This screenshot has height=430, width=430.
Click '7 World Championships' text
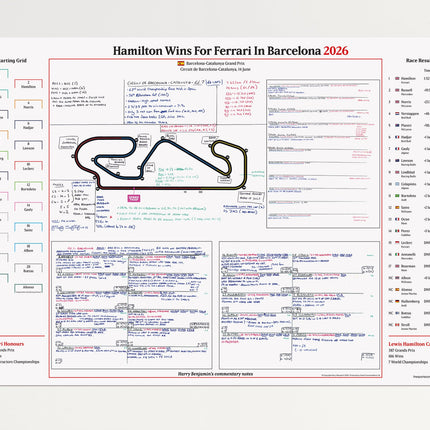point(408,362)
